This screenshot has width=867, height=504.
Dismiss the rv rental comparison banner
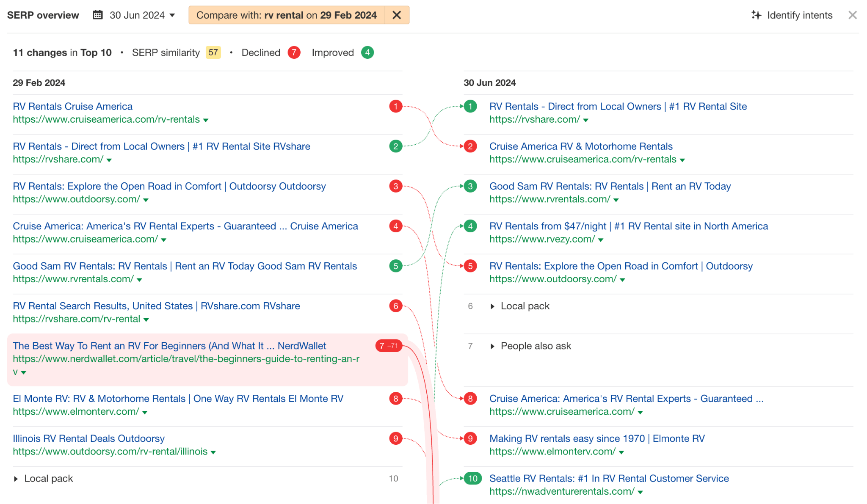coord(397,15)
